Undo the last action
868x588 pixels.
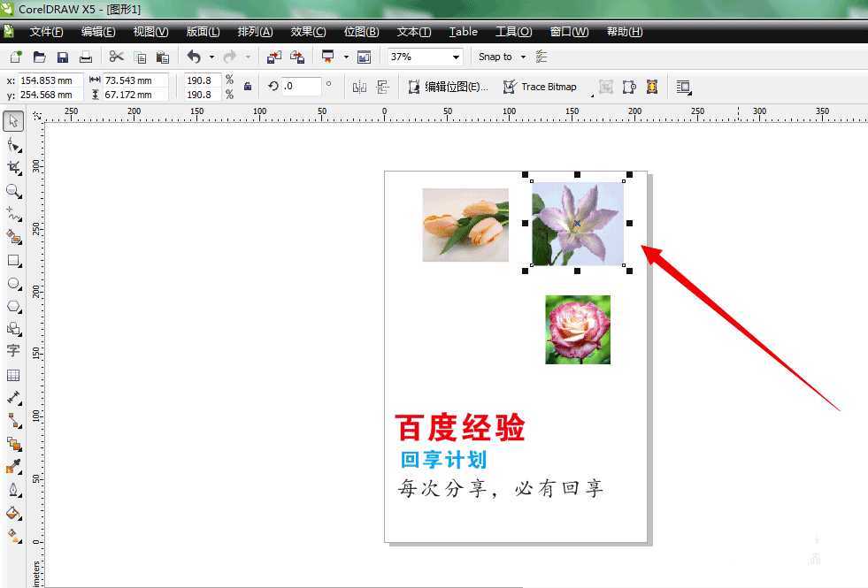click(193, 56)
